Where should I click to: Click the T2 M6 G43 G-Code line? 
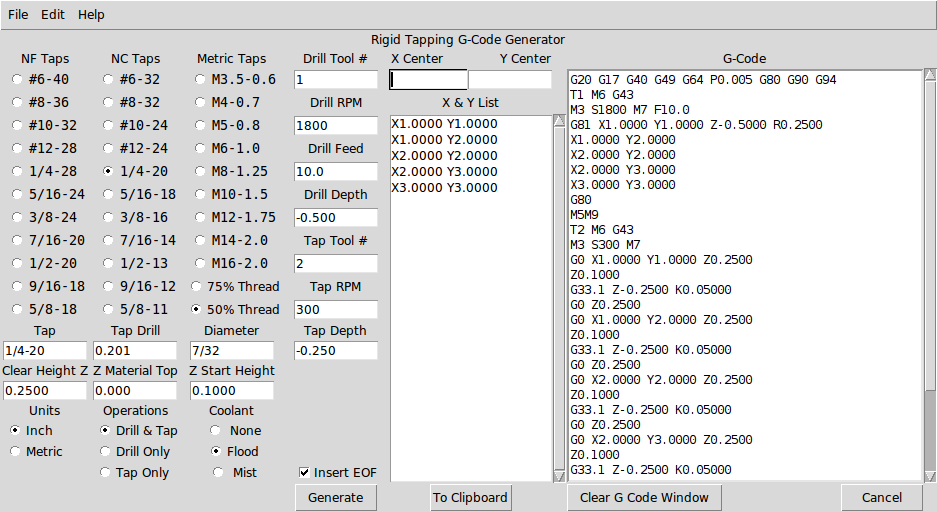click(602, 229)
